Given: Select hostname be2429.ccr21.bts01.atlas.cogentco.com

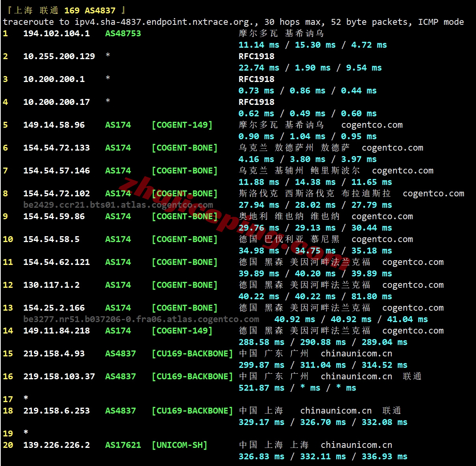Looking at the screenshot, I should click(118, 205).
